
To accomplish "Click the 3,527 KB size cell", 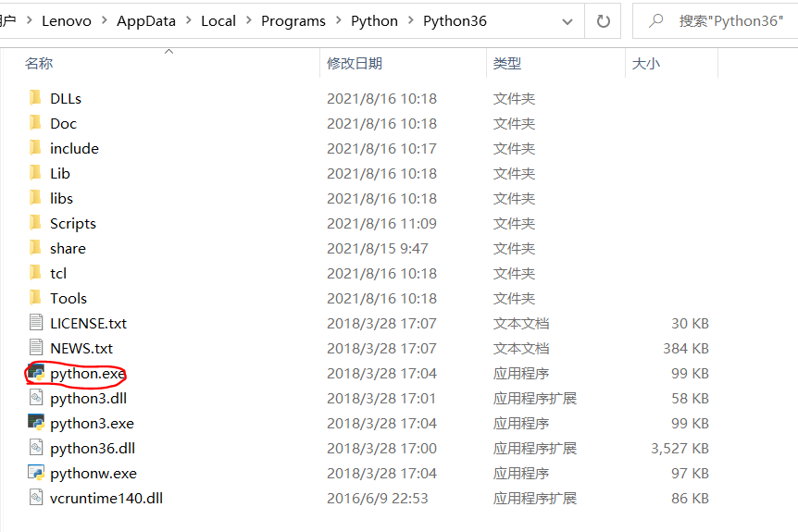I will point(680,448).
